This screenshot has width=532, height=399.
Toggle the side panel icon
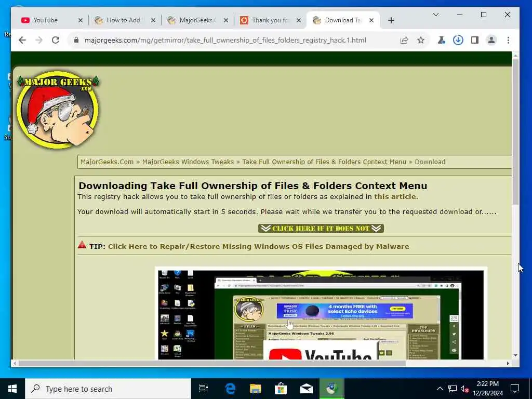click(475, 41)
